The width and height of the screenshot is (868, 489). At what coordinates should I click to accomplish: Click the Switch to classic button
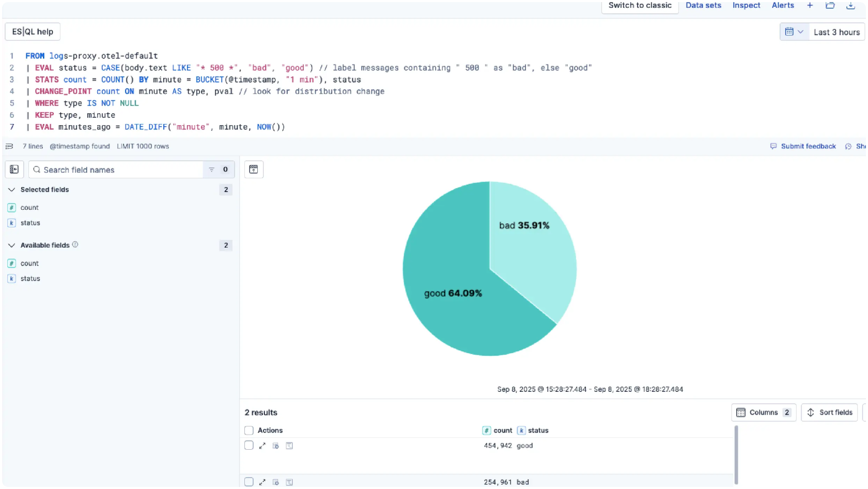point(640,6)
